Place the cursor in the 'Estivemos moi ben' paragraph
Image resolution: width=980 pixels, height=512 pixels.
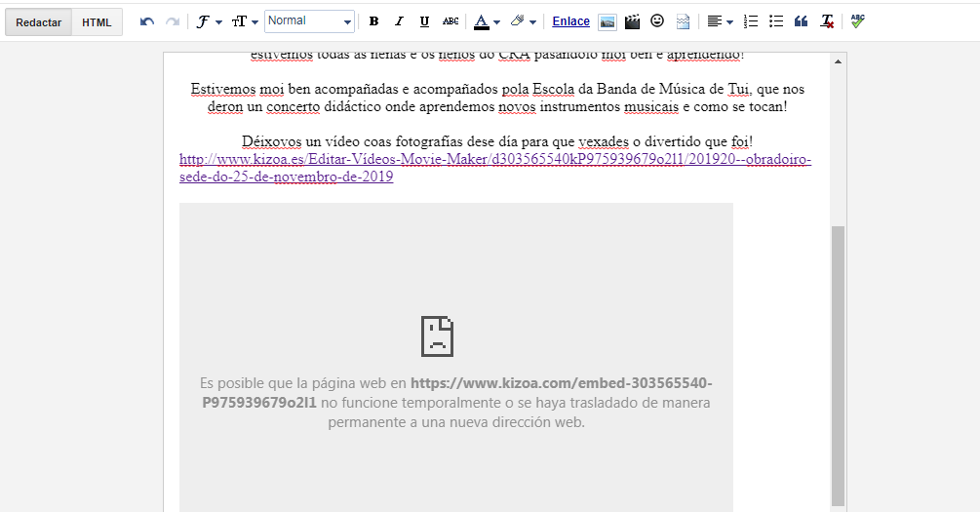click(497, 98)
